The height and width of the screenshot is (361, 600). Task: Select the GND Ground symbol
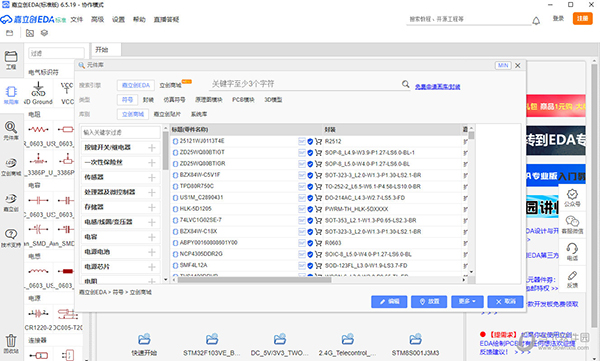coord(38,93)
